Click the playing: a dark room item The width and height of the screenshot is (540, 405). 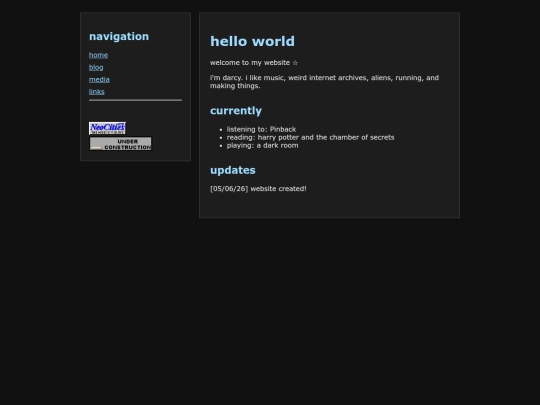[x=262, y=145]
